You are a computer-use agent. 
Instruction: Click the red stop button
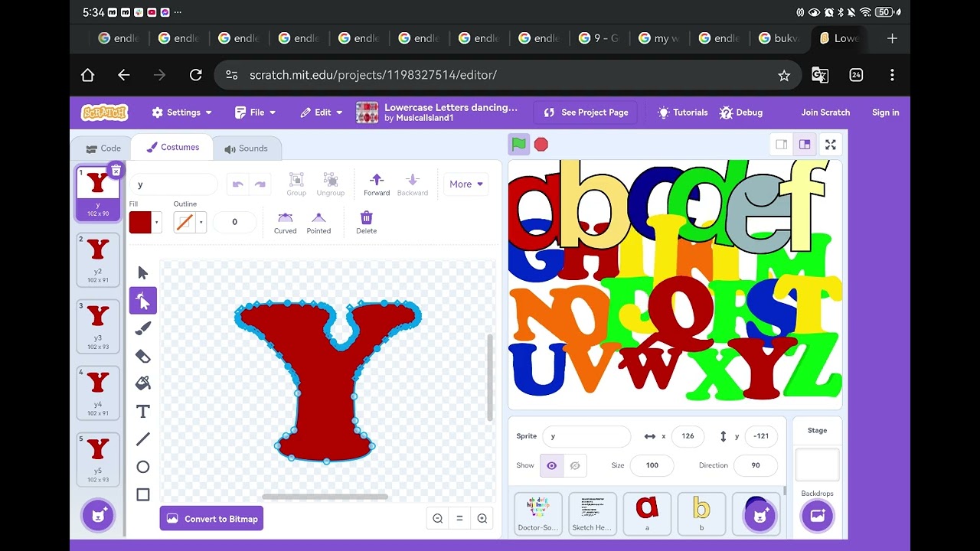coord(541,144)
